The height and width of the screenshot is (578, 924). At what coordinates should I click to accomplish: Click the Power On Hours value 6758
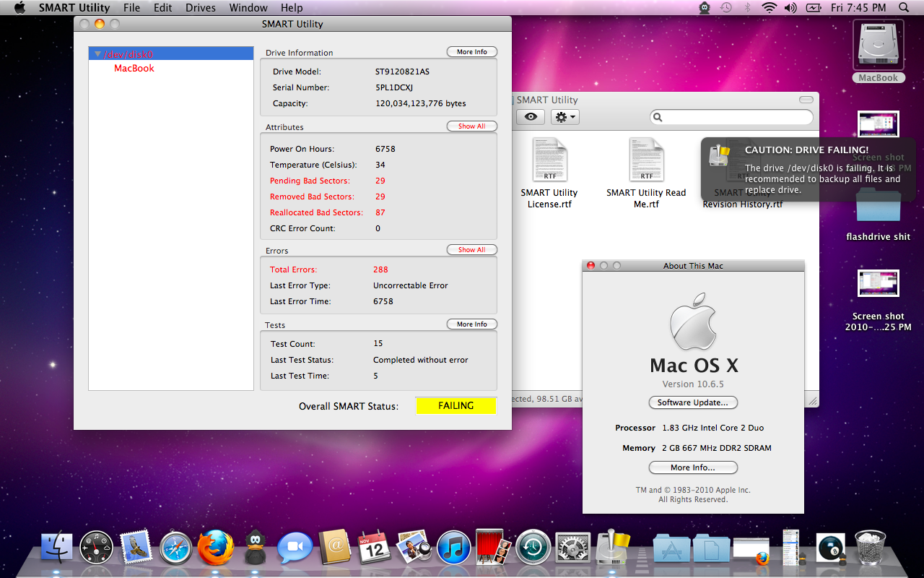pos(385,149)
